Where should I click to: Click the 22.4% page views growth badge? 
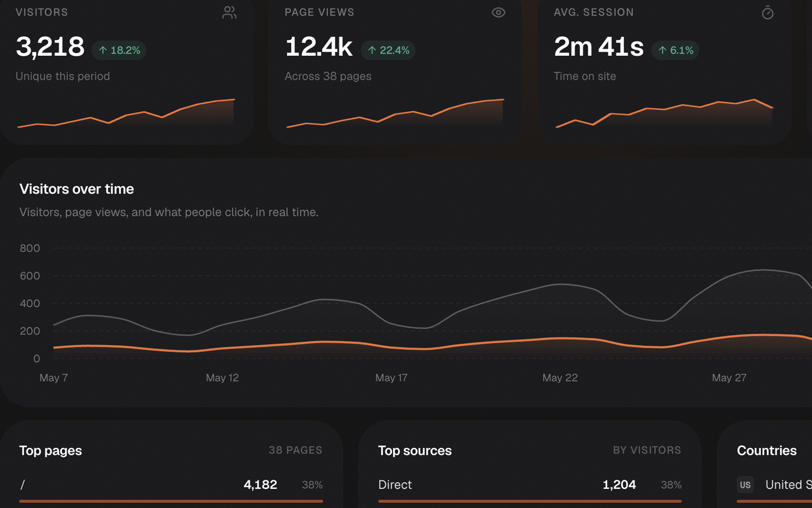pos(388,50)
